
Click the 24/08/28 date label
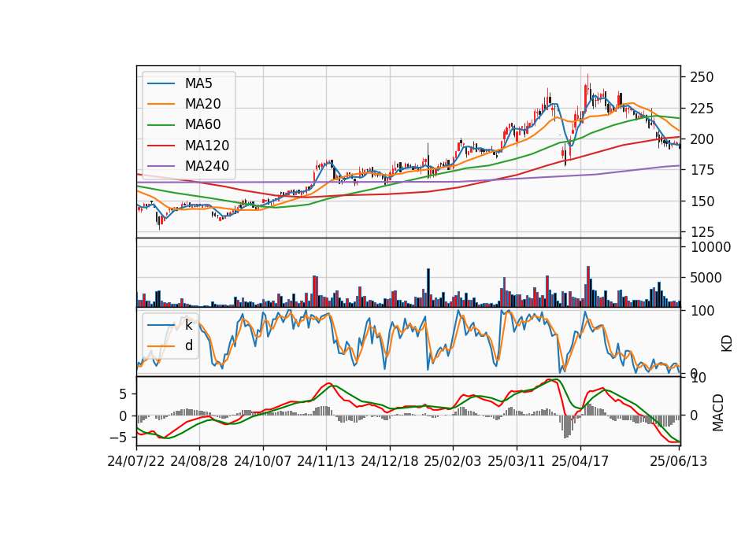pyautogui.click(x=199, y=461)
